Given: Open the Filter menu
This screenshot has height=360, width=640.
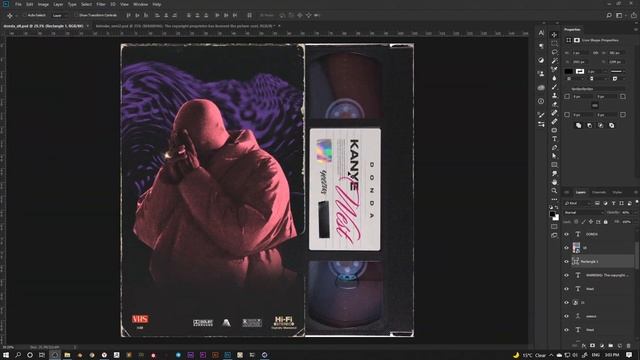Looking at the screenshot, I should pyautogui.click(x=101, y=4).
